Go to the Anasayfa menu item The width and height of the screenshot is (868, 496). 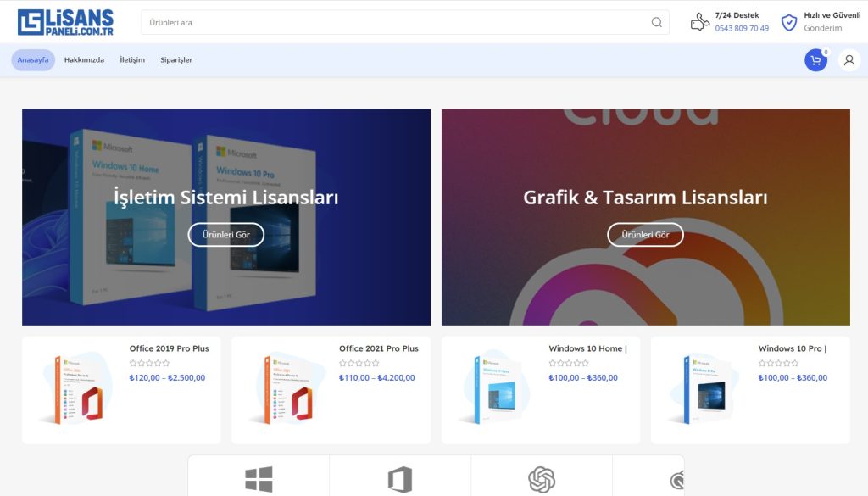(x=33, y=60)
